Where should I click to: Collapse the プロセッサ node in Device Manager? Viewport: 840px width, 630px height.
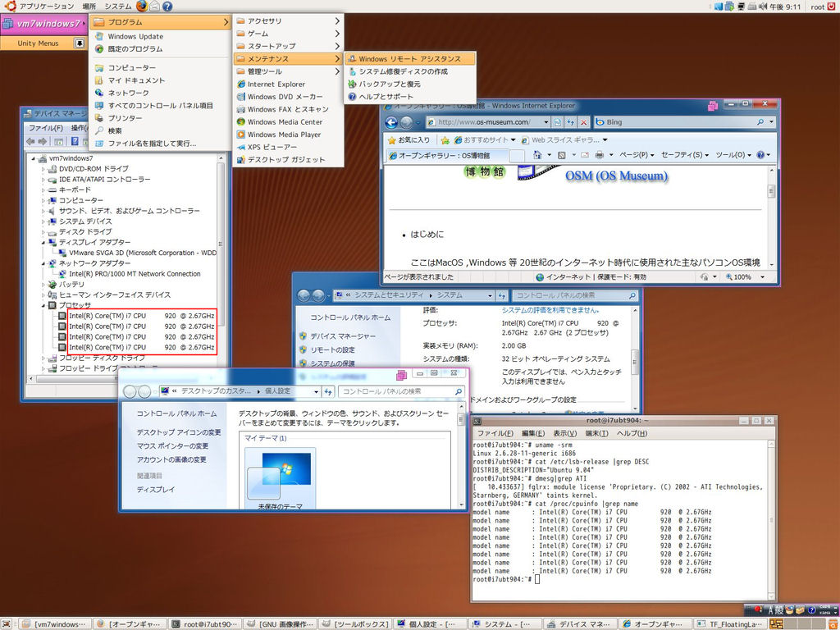point(43,305)
